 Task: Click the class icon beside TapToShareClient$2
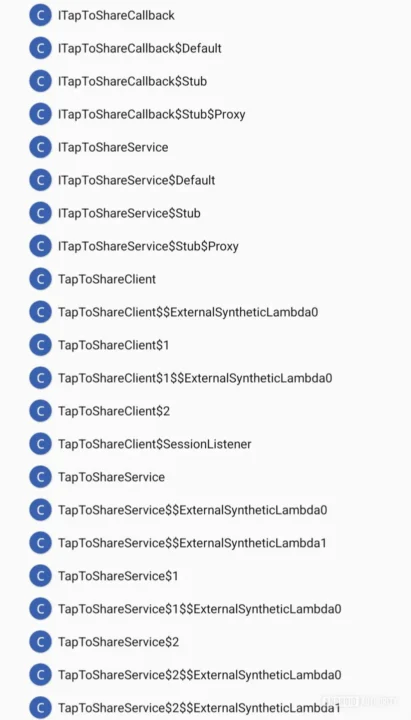click(40, 411)
